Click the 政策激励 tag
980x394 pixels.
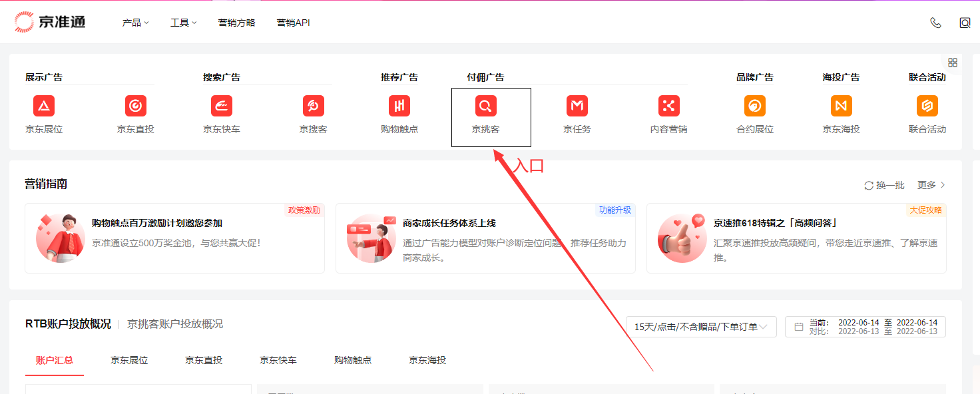(x=304, y=210)
